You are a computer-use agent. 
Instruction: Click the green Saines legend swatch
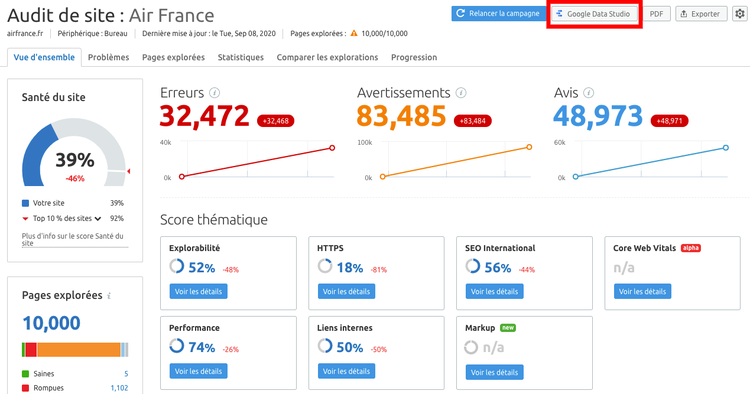click(x=25, y=374)
